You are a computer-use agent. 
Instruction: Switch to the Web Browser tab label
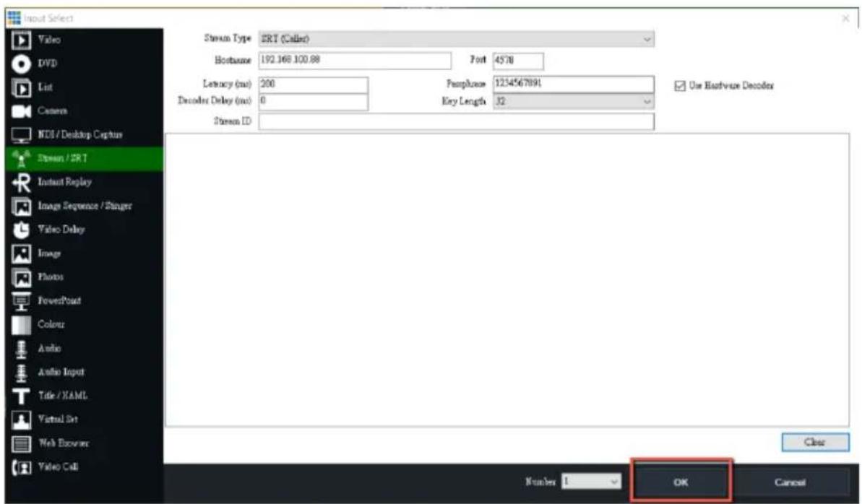pyautogui.click(x=63, y=443)
